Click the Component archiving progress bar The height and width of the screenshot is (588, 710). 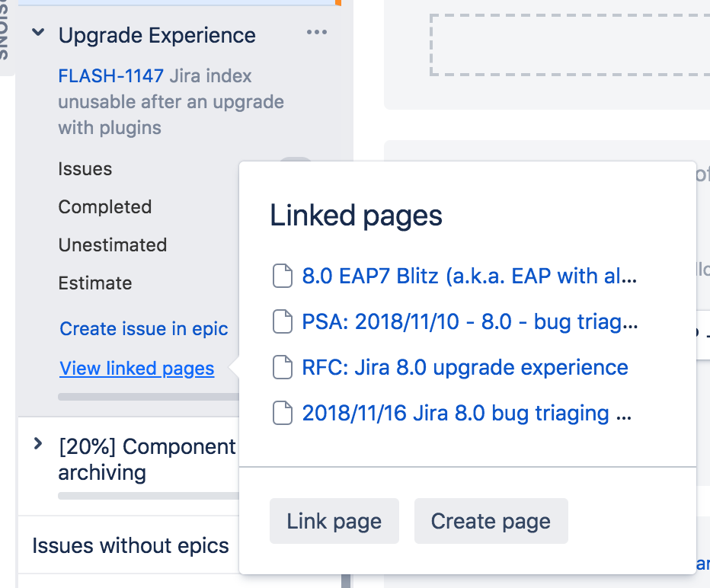[149, 496]
